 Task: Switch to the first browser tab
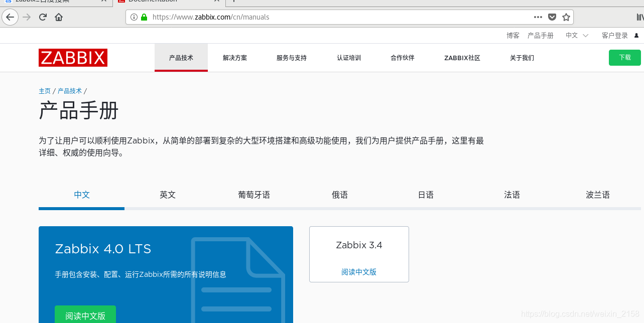(x=55, y=2)
